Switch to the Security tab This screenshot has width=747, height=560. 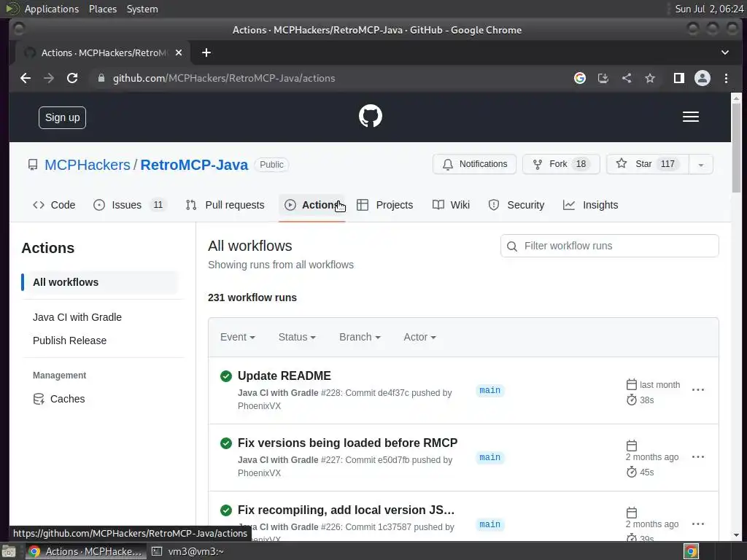[x=516, y=205]
